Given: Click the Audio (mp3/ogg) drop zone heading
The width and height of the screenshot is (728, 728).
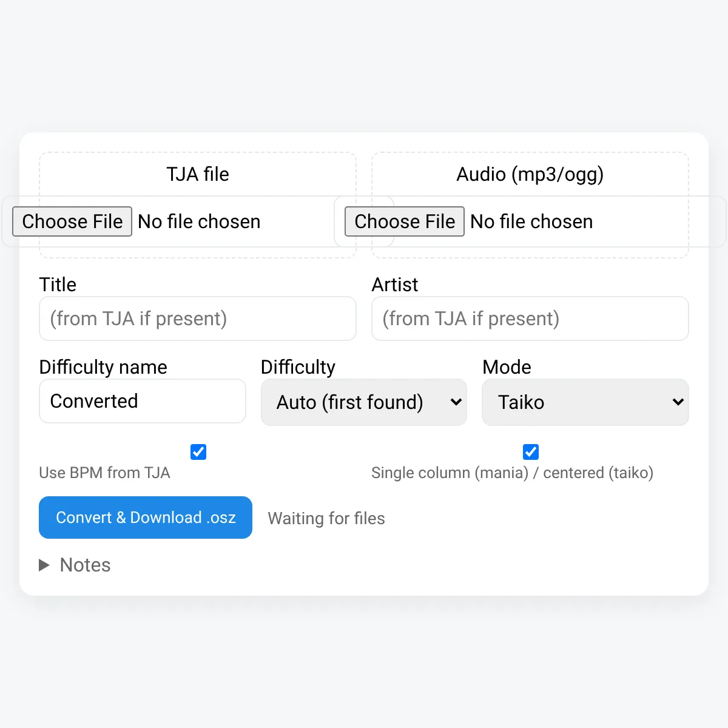Looking at the screenshot, I should 530,175.
